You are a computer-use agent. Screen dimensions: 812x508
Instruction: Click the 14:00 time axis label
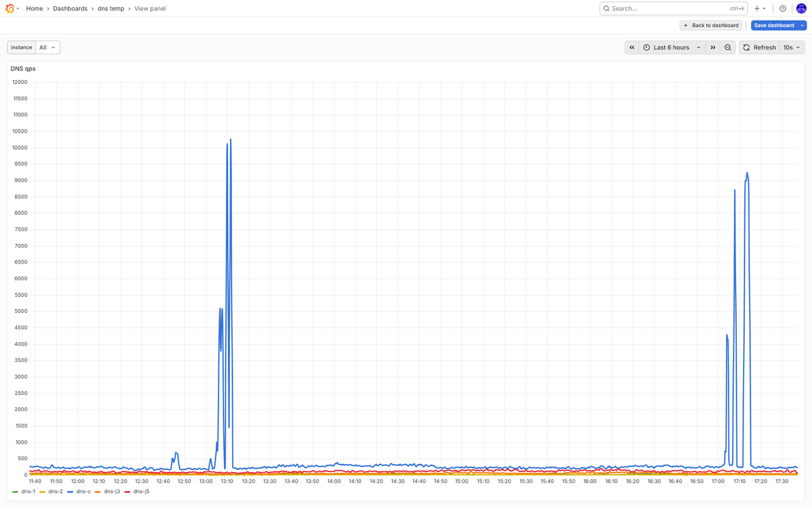coord(334,481)
